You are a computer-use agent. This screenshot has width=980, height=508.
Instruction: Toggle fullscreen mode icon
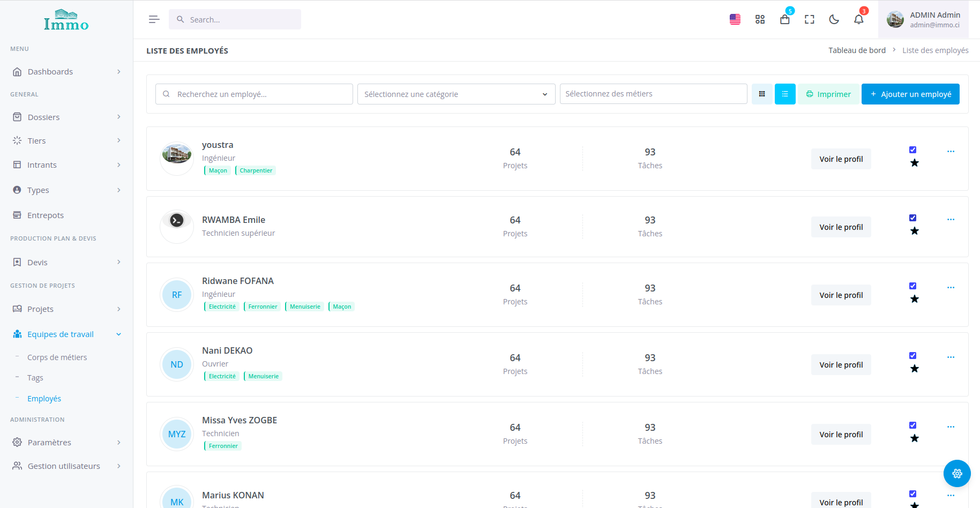tap(809, 20)
